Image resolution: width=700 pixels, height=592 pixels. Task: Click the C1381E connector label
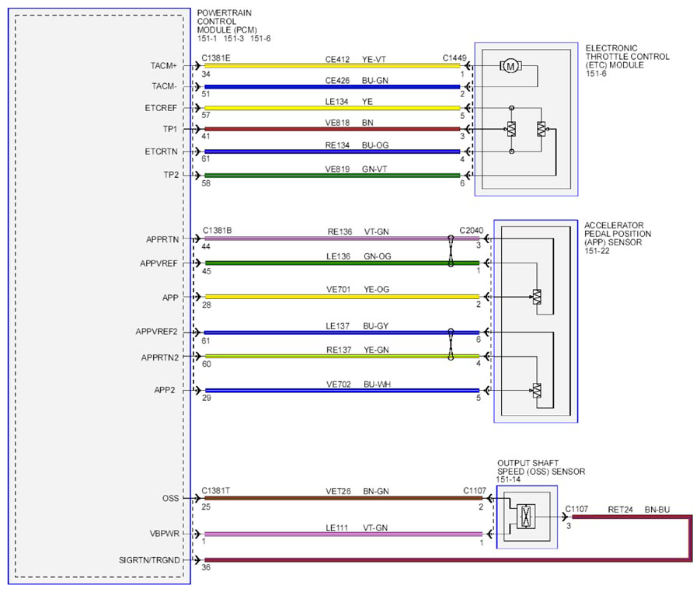216,58
